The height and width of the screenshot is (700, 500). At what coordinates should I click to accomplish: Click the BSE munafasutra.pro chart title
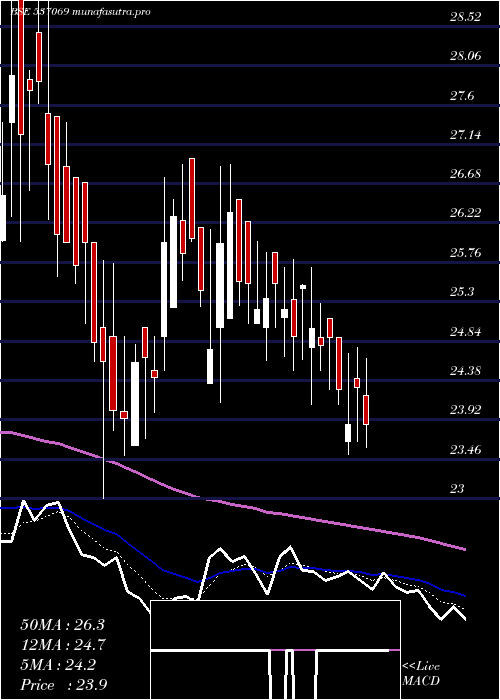(x=80, y=12)
